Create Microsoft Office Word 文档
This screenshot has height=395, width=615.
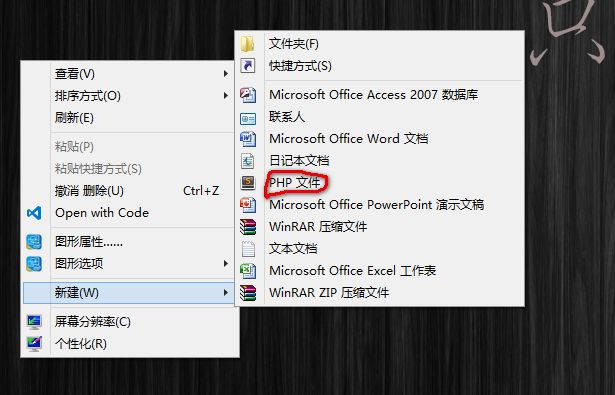point(380,139)
